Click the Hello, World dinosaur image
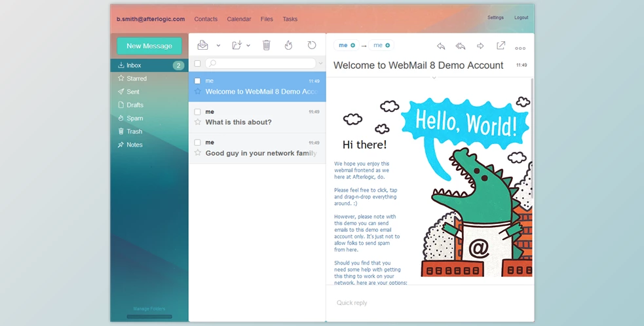The width and height of the screenshot is (644, 326). pos(467,187)
